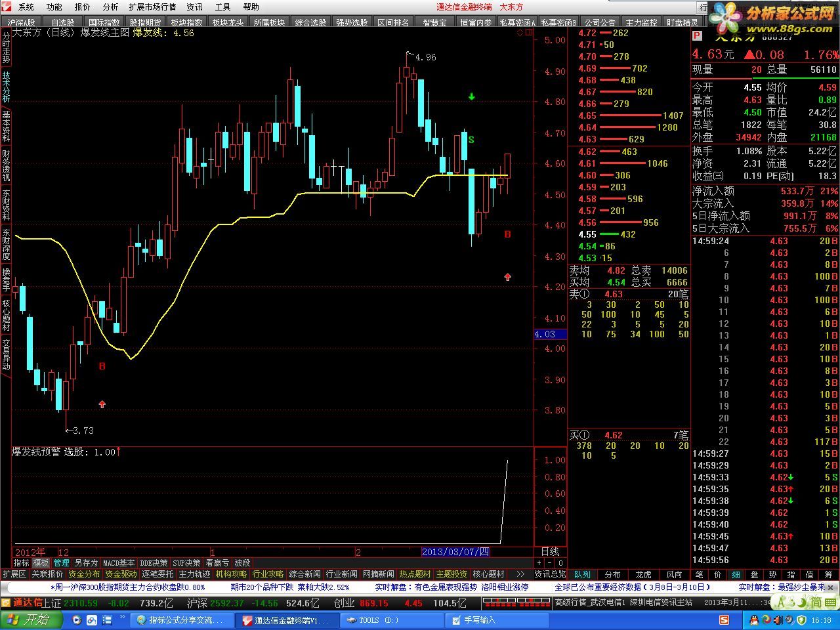Open 板块龙头 listing

coord(228,22)
